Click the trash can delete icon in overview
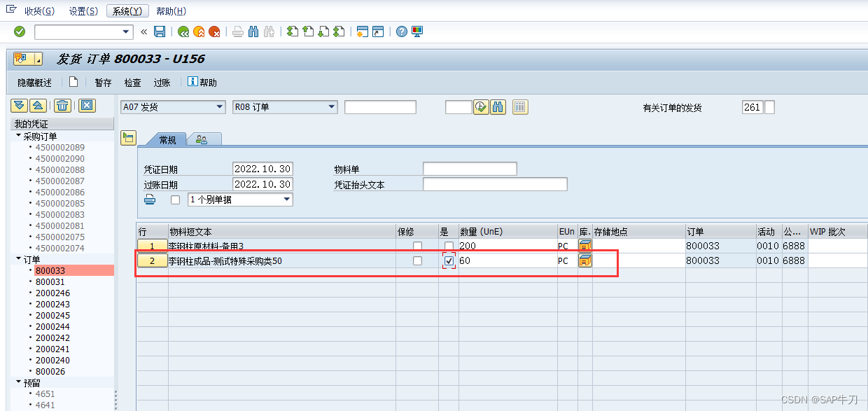The image size is (868, 411). coord(63,106)
